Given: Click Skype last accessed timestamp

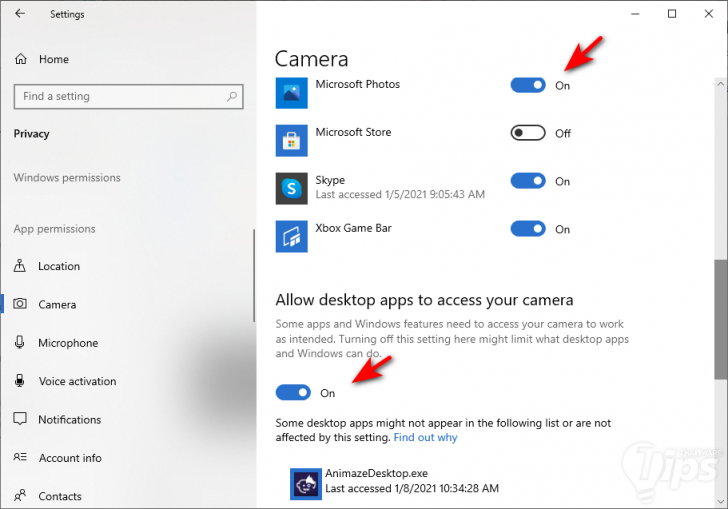Looking at the screenshot, I should 400,194.
